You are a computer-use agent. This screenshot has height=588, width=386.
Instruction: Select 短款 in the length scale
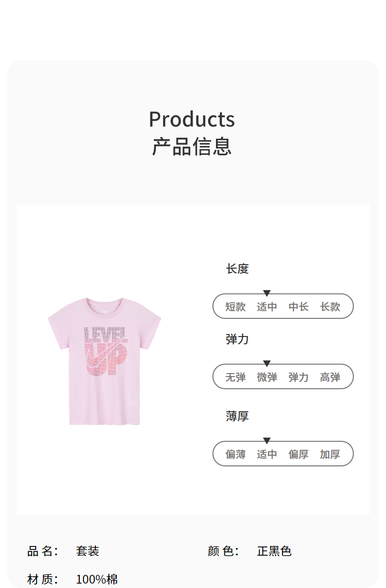[x=236, y=307]
